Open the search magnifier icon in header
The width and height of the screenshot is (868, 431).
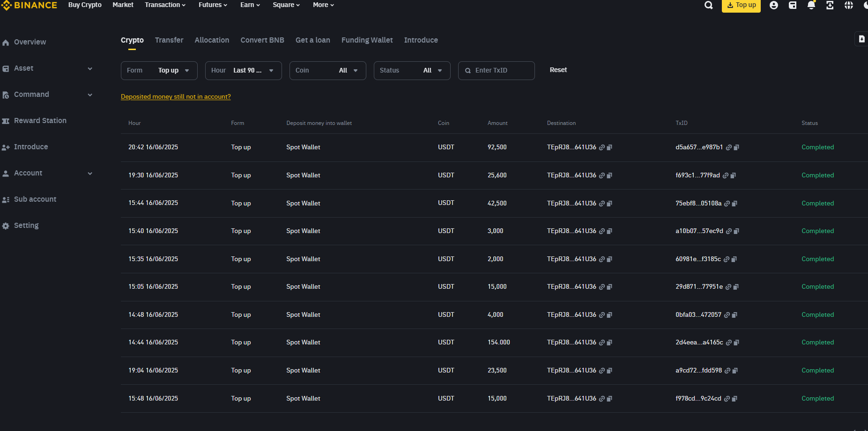click(x=709, y=5)
